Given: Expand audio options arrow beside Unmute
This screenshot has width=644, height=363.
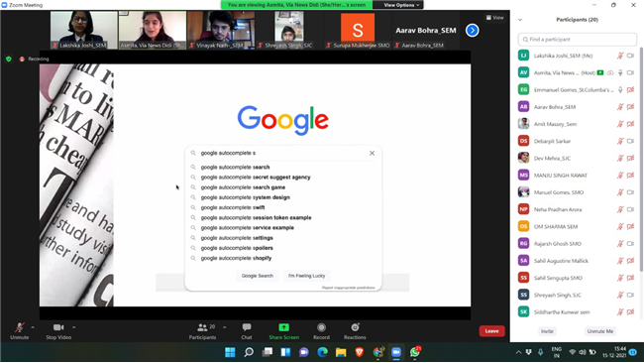Looking at the screenshot, I should (33, 327).
